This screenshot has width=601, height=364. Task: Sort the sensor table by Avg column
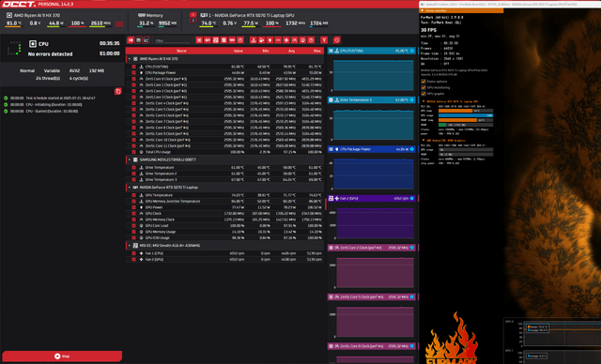(x=291, y=51)
